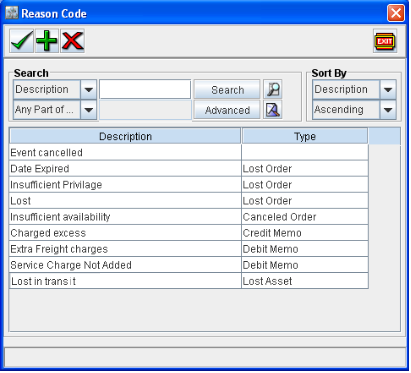Click the green checkmark accept icon
This screenshot has width=411, height=373.
pyautogui.click(x=22, y=41)
